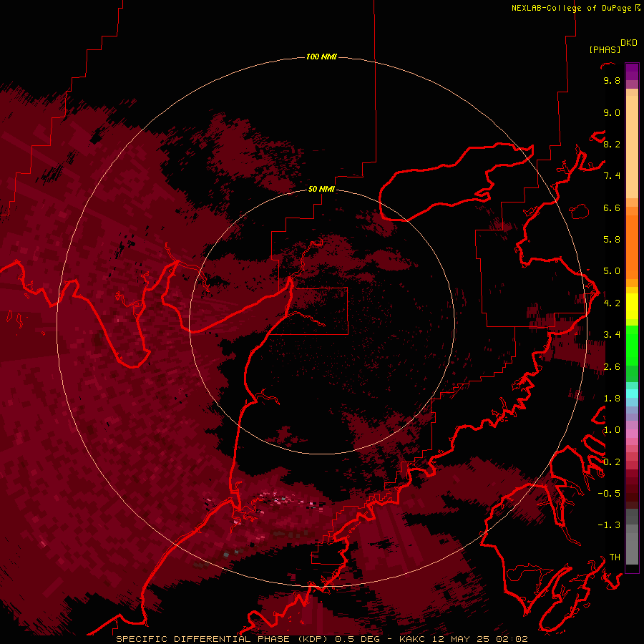Click the TH threshold label

pos(615,557)
